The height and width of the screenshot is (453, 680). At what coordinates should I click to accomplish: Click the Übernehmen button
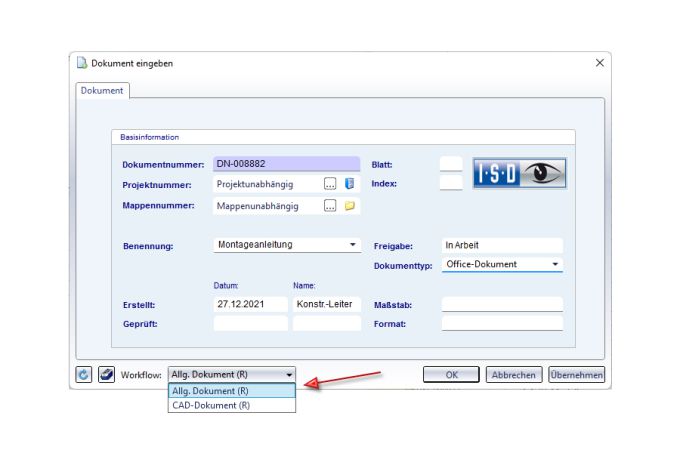[x=576, y=375]
